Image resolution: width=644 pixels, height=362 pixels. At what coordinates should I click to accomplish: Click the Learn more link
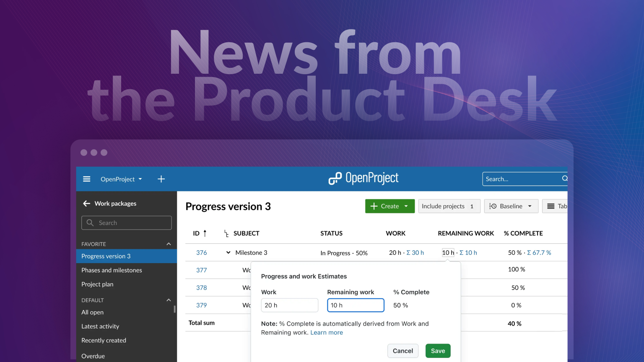coord(327,332)
